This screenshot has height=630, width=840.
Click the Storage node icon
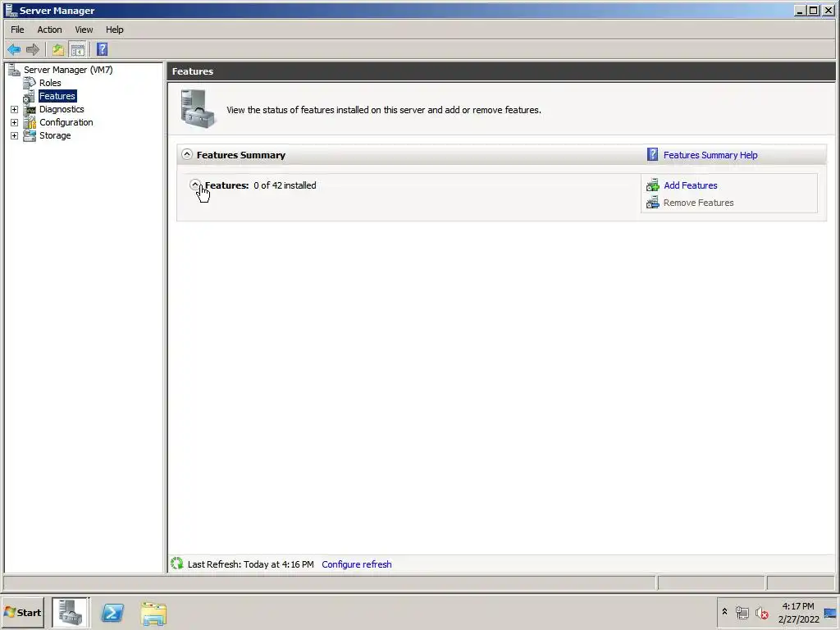pos(30,135)
